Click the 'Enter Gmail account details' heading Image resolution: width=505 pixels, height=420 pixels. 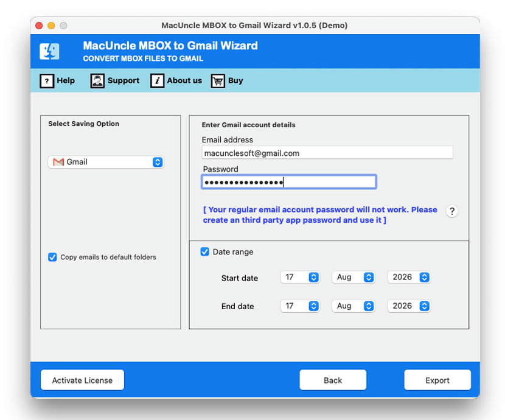(x=249, y=125)
